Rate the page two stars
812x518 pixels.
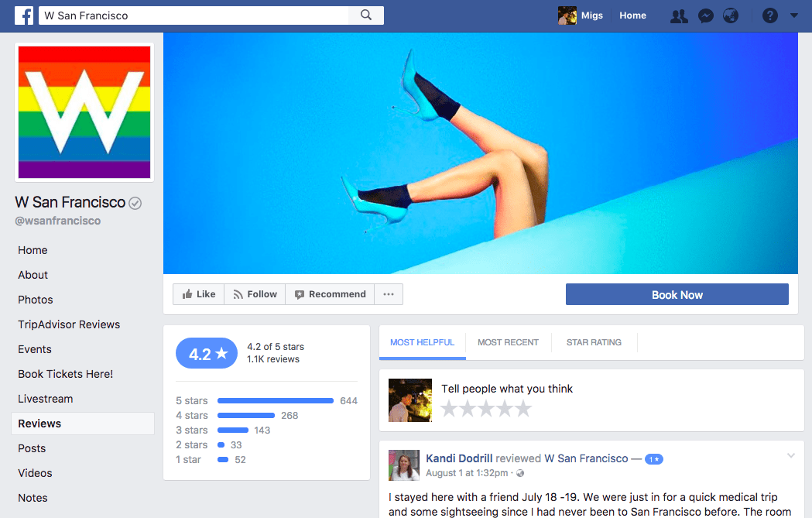(x=468, y=409)
